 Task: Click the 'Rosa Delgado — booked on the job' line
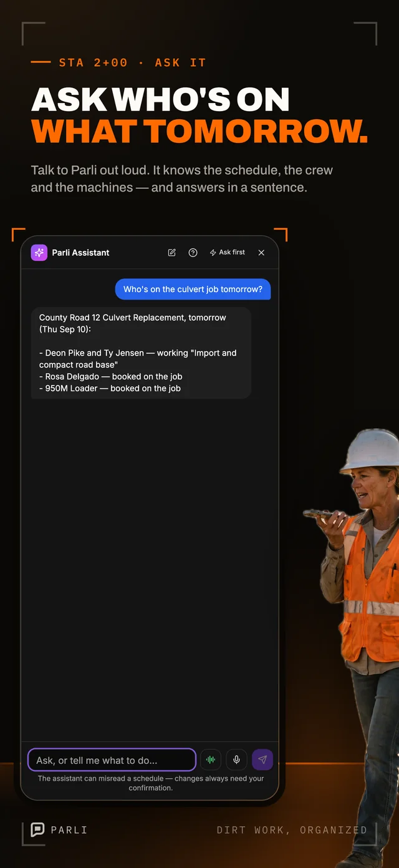pyautogui.click(x=111, y=376)
